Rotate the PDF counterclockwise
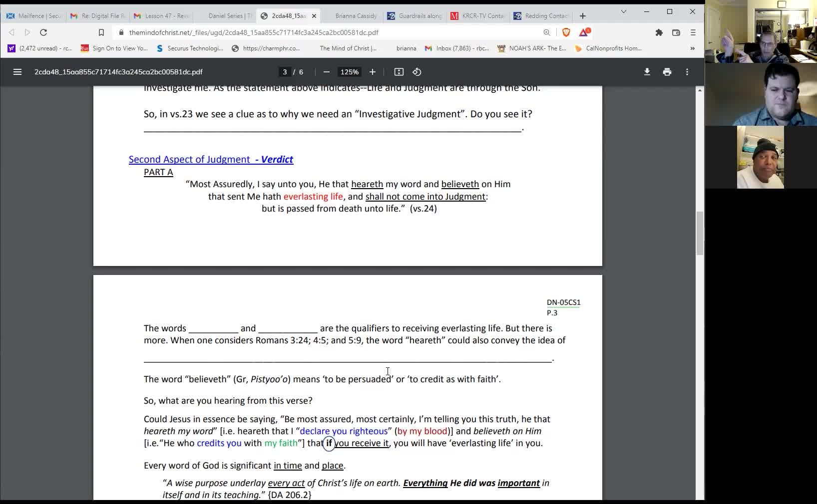 pyautogui.click(x=417, y=72)
